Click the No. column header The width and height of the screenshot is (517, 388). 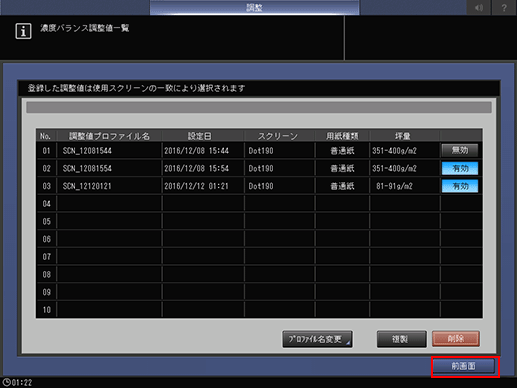pyautogui.click(x=45, y=136)
